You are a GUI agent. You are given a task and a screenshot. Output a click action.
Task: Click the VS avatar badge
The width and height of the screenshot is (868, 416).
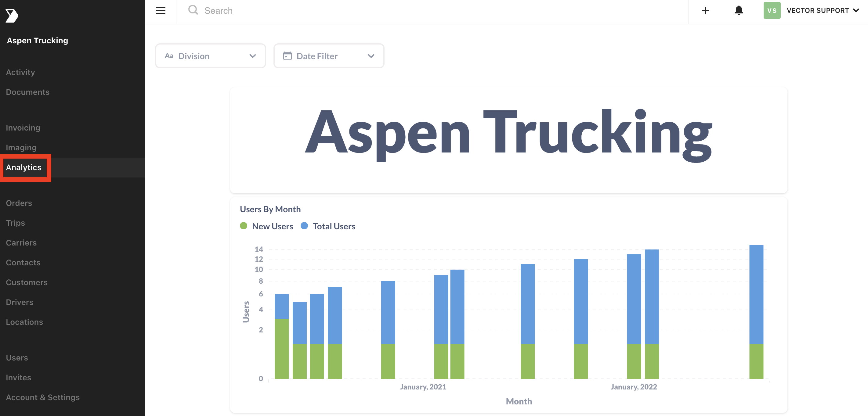click(x=772, y=10)
